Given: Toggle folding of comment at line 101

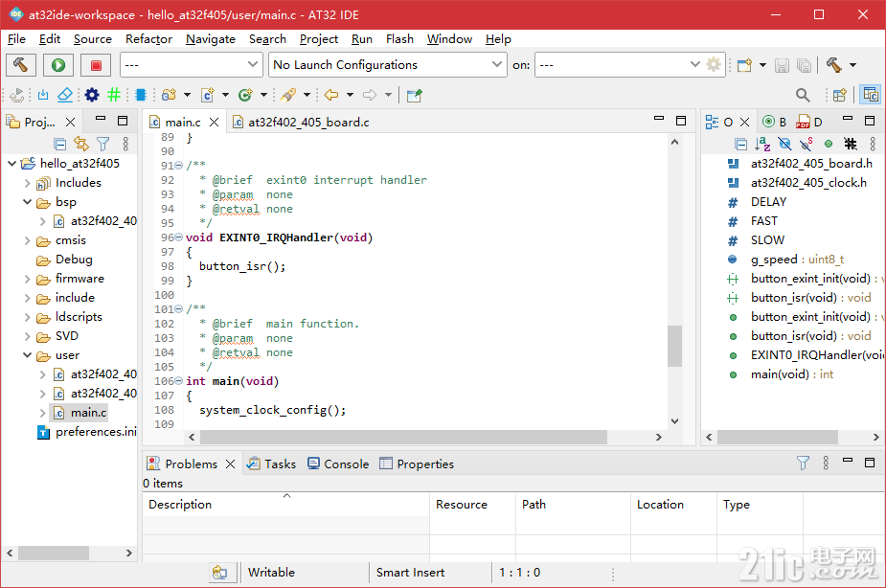Looking at the screenshot, I should click(178, 309).
